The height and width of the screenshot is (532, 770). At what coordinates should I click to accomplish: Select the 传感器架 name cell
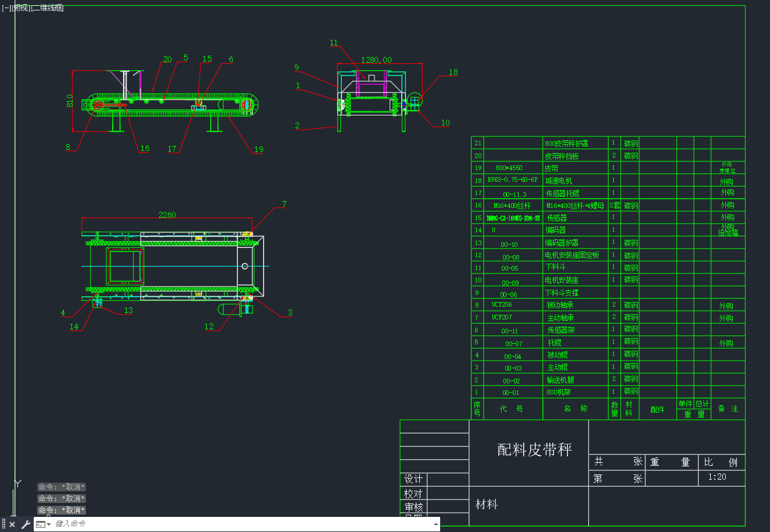[561, 330]
